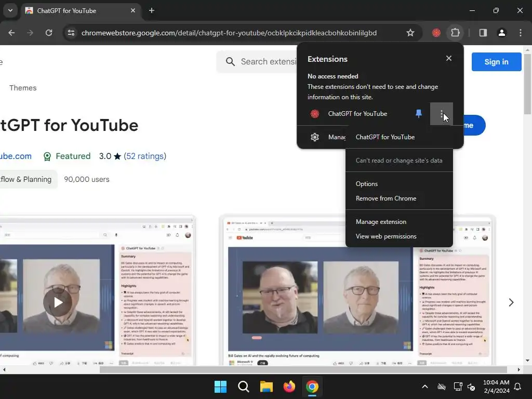The width and height of the screenshot is (532, 399).
Task: Open Windows taskbar search
Action: click(244, 387)
